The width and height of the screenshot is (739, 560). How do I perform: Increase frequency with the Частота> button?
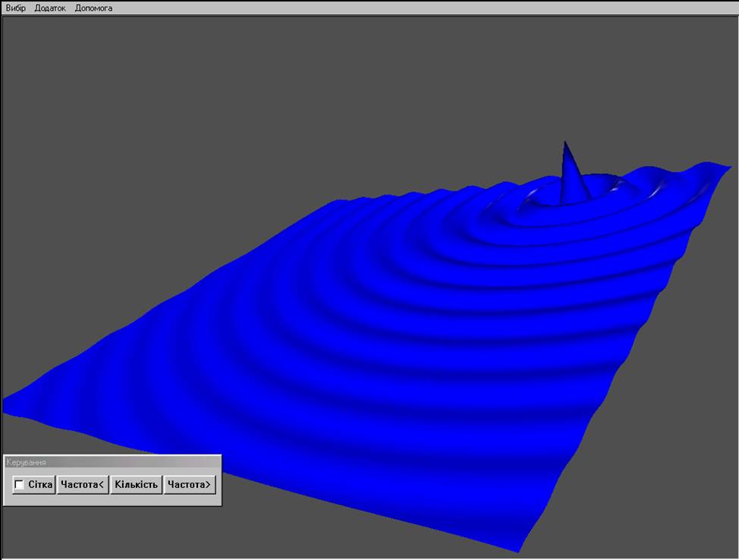point(190,485)
